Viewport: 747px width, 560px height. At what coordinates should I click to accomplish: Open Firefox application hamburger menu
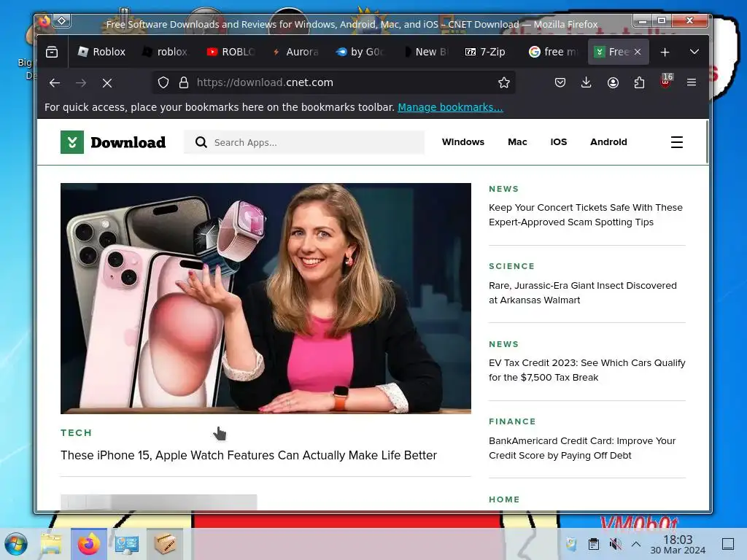[x=692, y=82]
